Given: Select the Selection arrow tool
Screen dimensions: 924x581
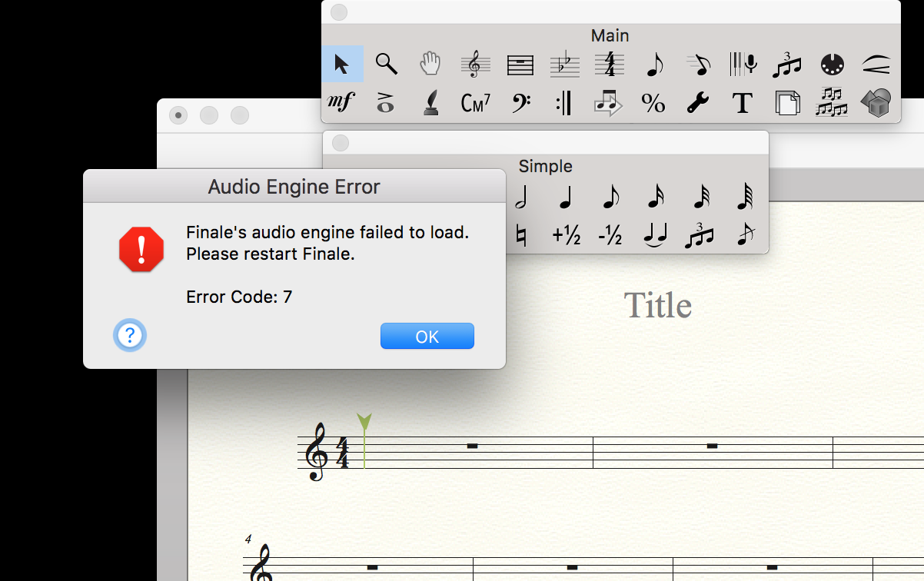Looking at the screenshot, I should tap(342, 65).
